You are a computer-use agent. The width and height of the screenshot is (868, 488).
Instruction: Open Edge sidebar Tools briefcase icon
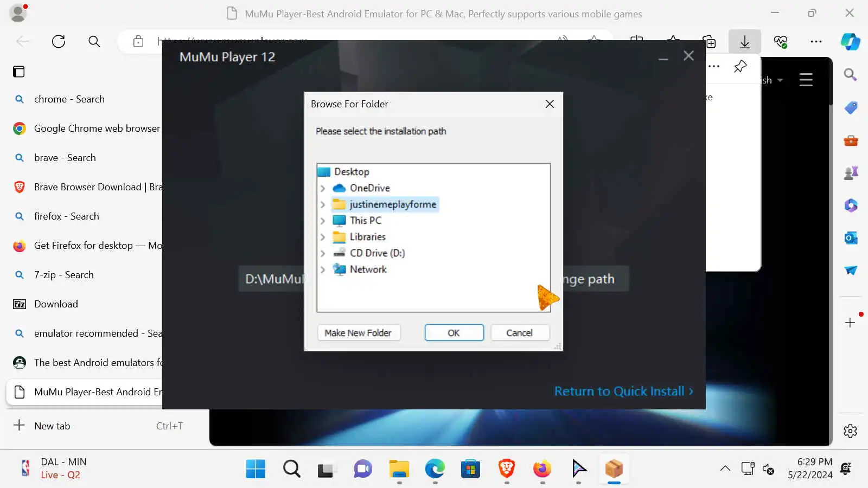coord(851,141)
